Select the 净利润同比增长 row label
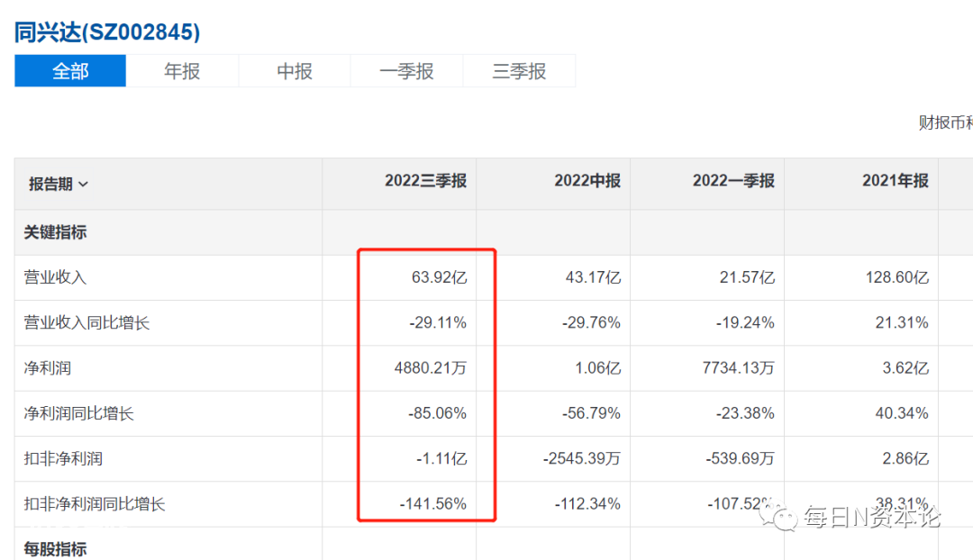Screen dimensions: 973x560 click(x=78, y=413)
